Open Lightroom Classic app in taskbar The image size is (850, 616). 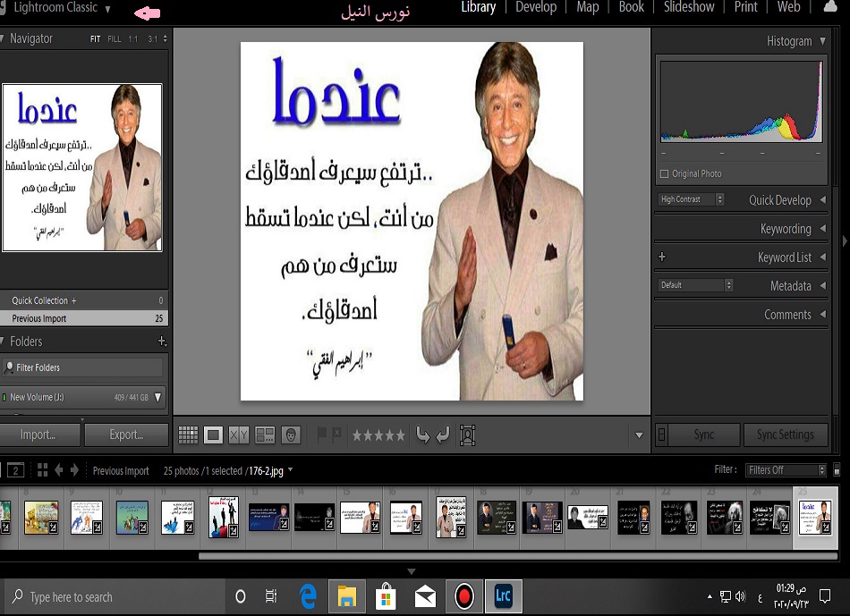tap(503, 596)
